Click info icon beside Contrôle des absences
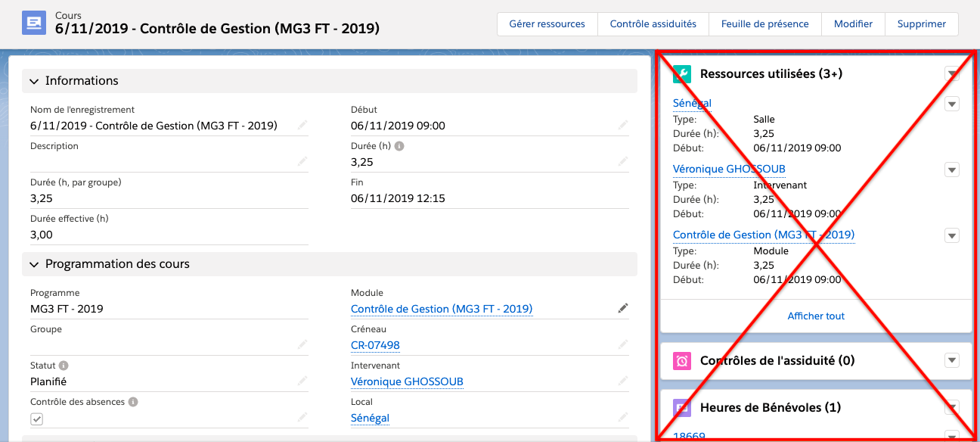Image resolution: width=980 pixels, height=442 pixels. [x=133, y=402]
